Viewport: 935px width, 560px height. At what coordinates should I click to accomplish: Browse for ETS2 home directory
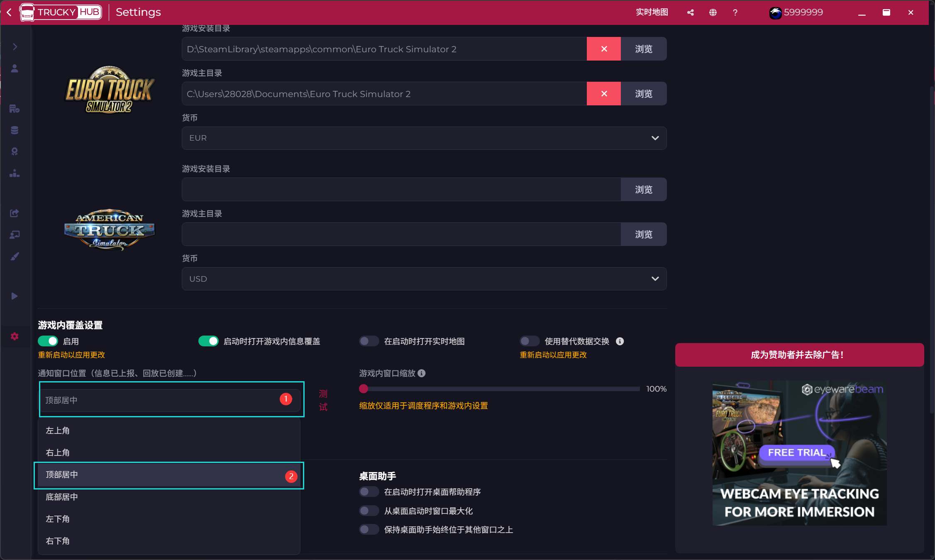[644, 94]
